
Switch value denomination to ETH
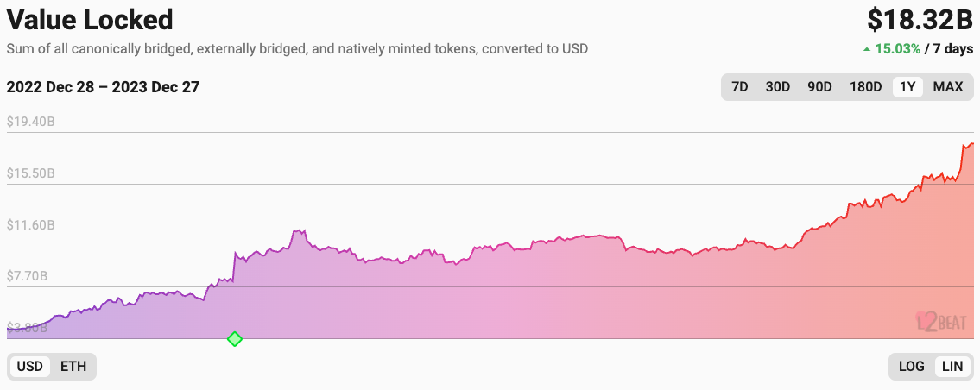point(73,367)
